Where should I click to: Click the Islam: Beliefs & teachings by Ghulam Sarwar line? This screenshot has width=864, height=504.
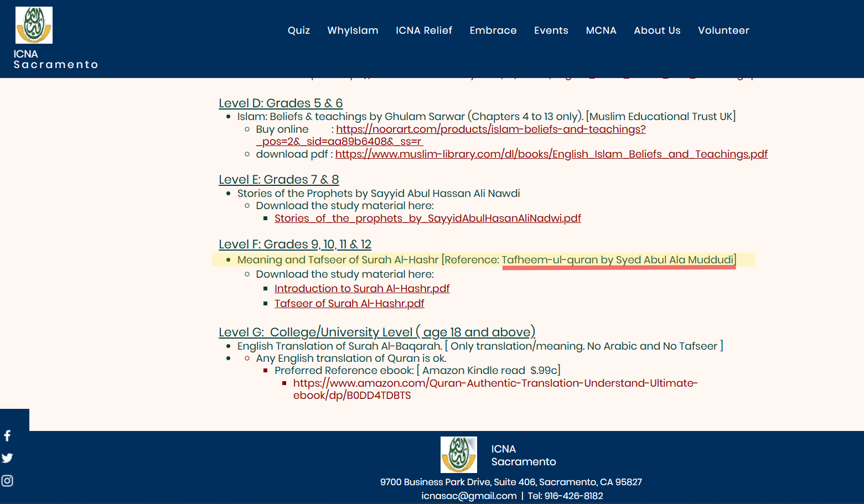point(487,117)
